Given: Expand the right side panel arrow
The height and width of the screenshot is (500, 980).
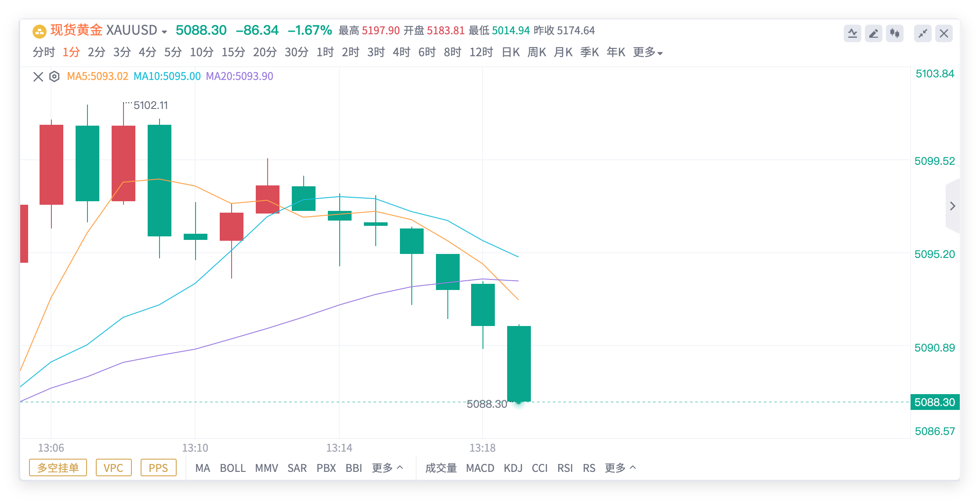Looking at the screenshot, I should (x=952, y=206).
